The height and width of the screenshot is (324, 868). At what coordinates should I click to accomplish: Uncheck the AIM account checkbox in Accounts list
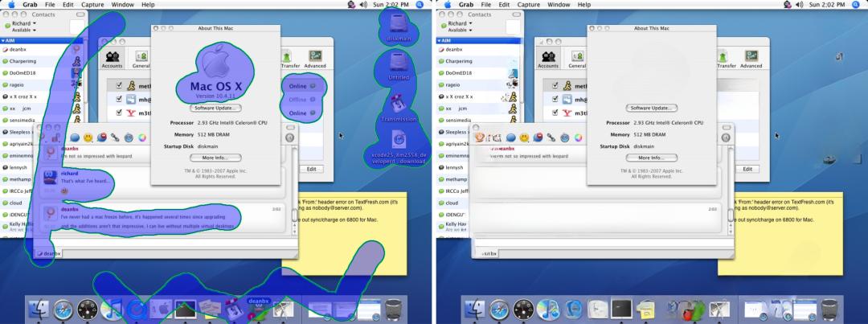click(119, 86)
